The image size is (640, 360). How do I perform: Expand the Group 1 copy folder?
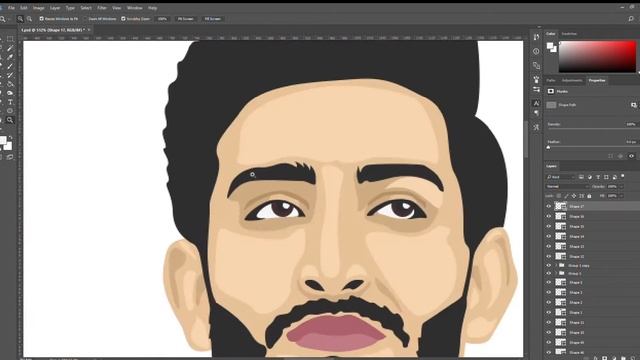pyautogui.click(x=556, y=266)
